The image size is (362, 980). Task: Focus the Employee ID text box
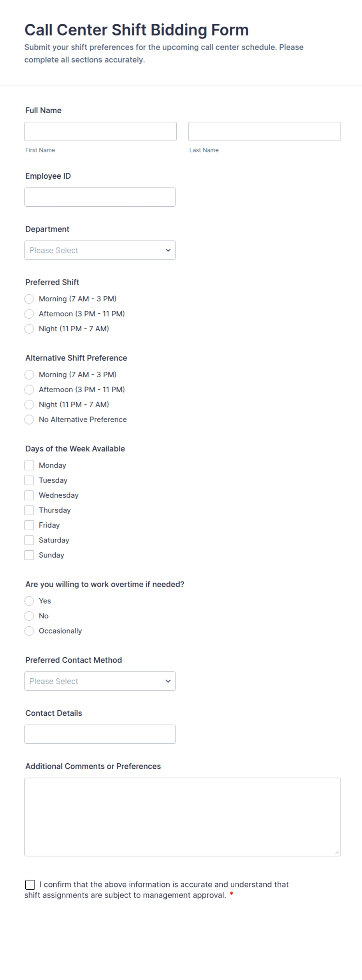click(x=100, y=197)
